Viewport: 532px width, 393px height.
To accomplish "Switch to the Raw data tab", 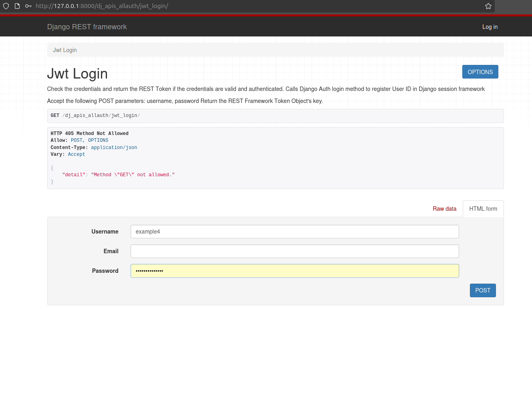I will tap(444, 209).
